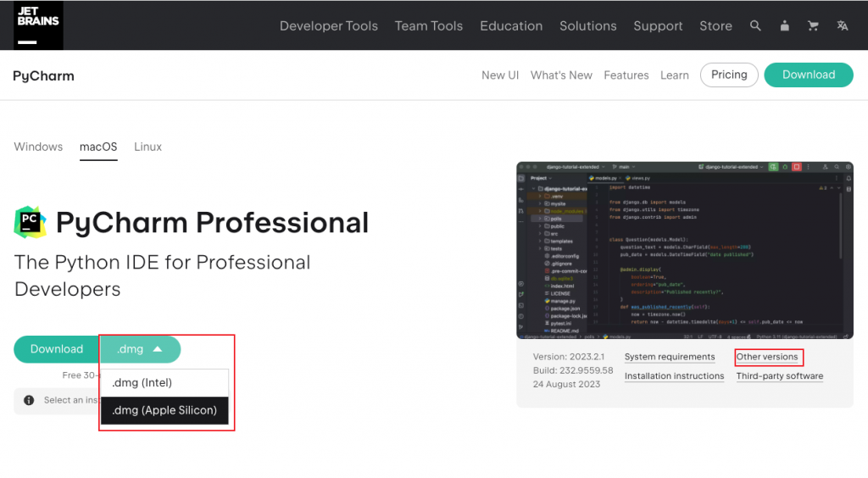This screenshot has width=868, height=478.
Task: Open the site search icon
Action: point(755,26)
